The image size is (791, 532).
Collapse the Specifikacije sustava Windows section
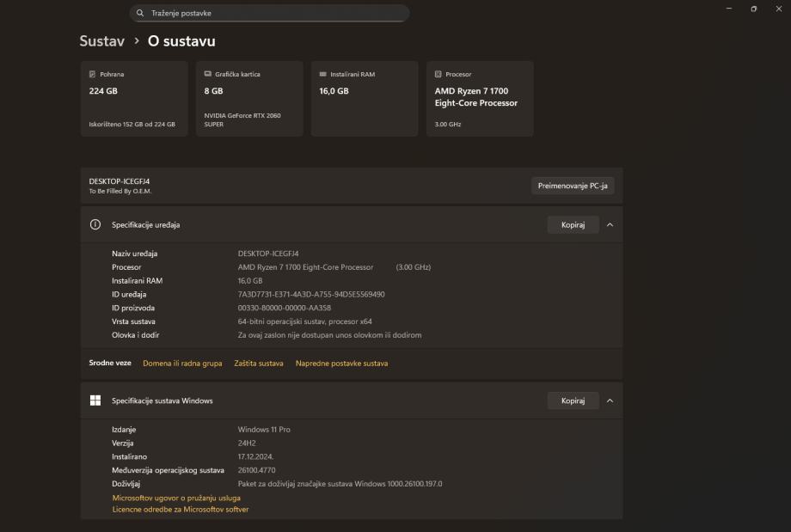click(610, 401)
